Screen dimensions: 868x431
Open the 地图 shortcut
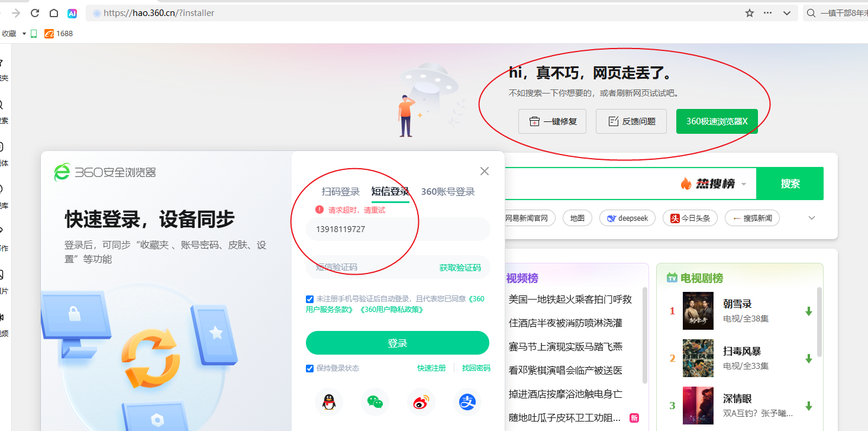(577, 218)
